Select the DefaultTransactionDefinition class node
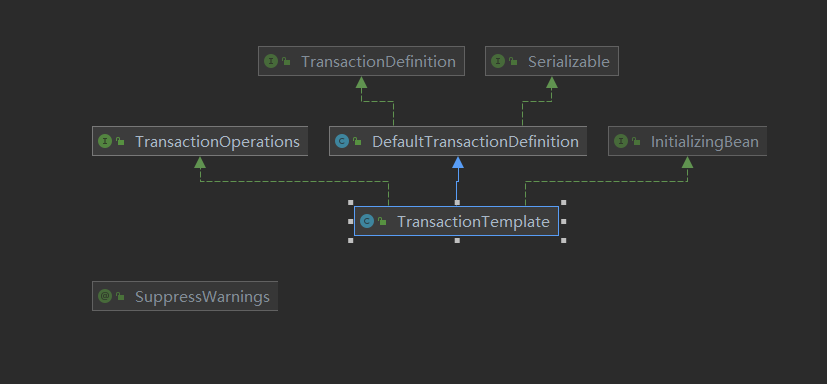The image size is (827, 384). pos(458,141)
